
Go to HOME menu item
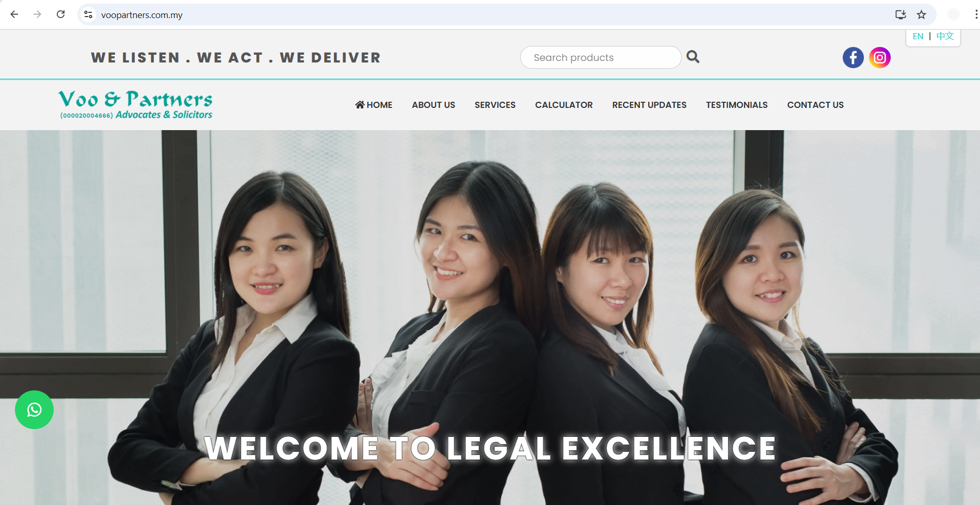[x=374, y=105]
